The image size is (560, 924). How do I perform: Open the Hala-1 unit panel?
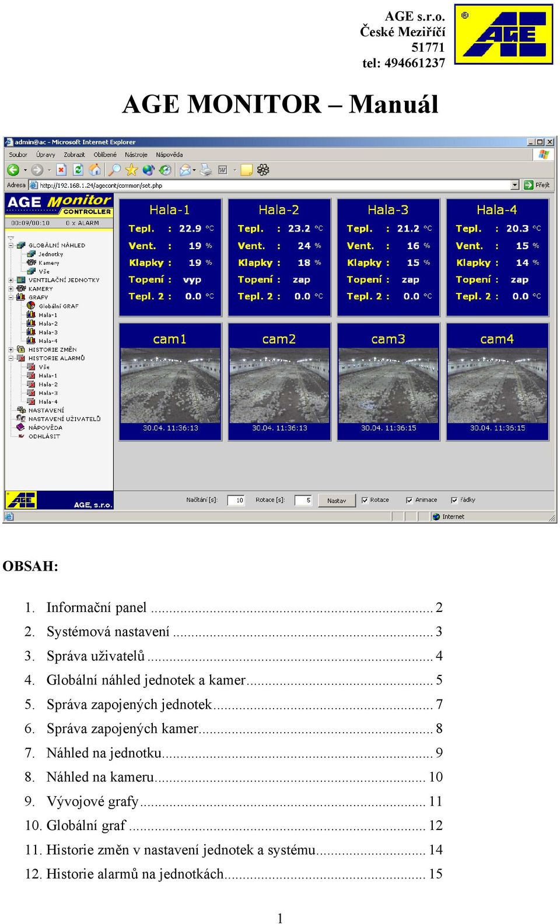coord(170,257)
